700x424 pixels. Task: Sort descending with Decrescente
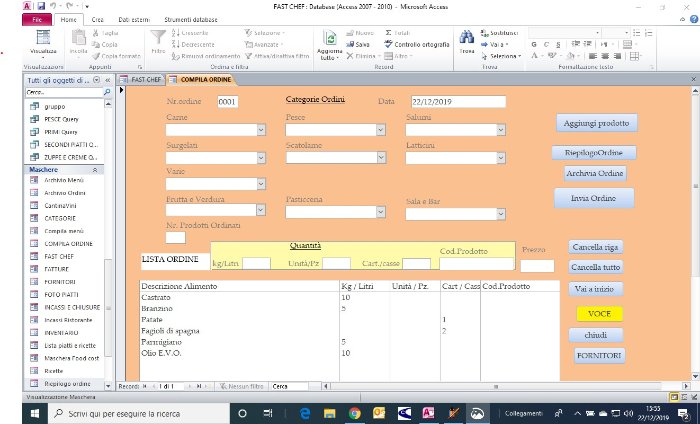(x=193, y=45)
